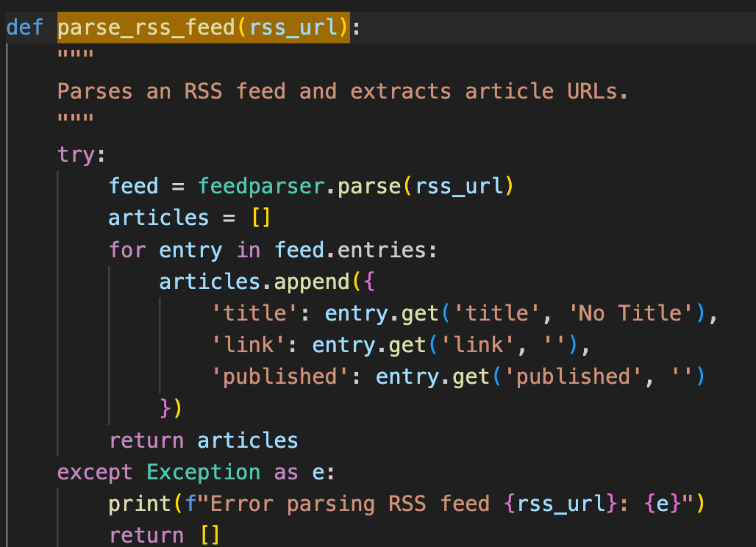The image size is (756, 547).
Task: Click the def keyword
Action: point(24,26)
